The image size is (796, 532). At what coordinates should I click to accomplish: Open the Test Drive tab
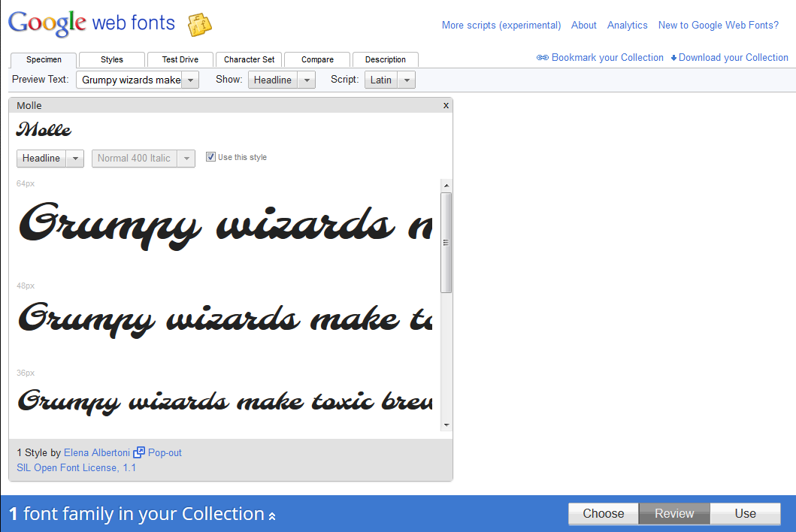[180, 59]
